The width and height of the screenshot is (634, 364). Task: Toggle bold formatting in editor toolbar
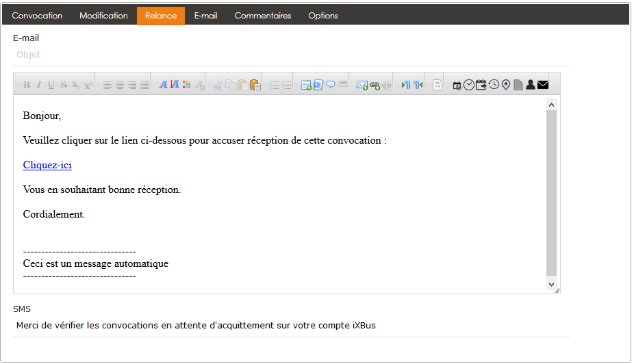pos(27,85)
